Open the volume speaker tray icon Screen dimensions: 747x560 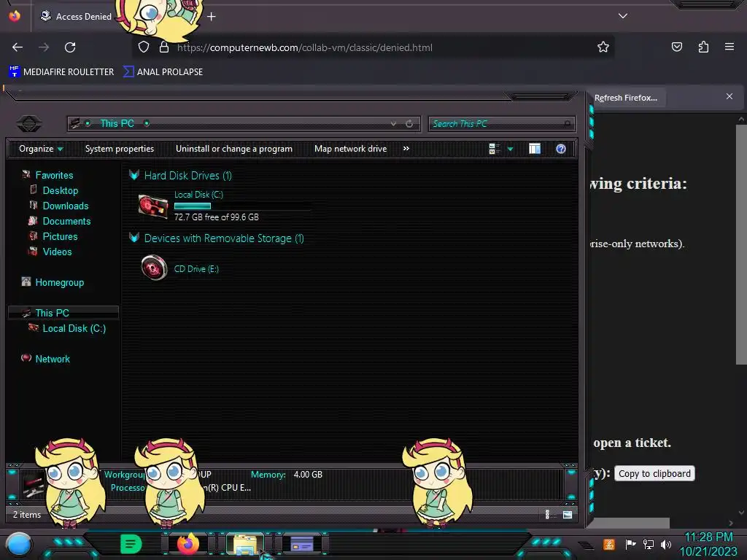point(666,544)
